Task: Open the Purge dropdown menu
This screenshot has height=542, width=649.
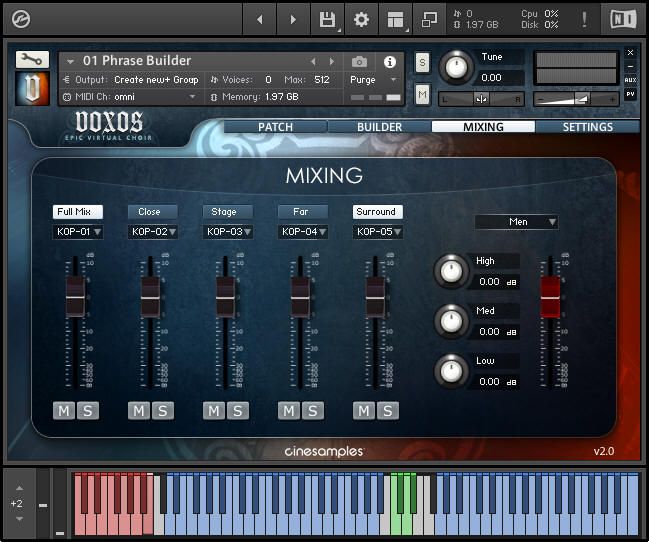Action: click(373, 79)
